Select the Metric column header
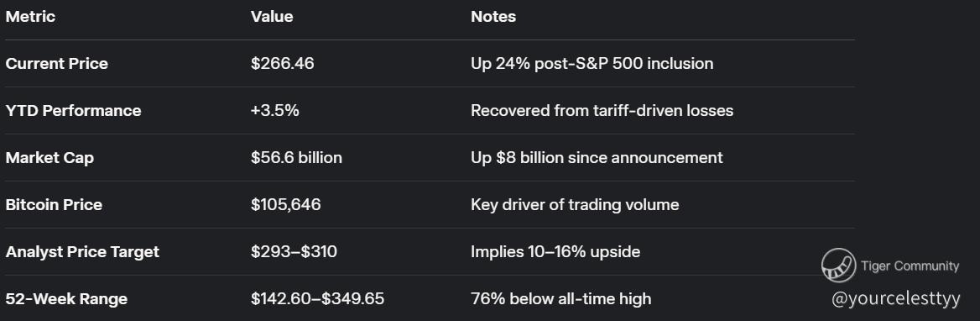This screenshot has width=980, height=321. click(x=30, y=17)
